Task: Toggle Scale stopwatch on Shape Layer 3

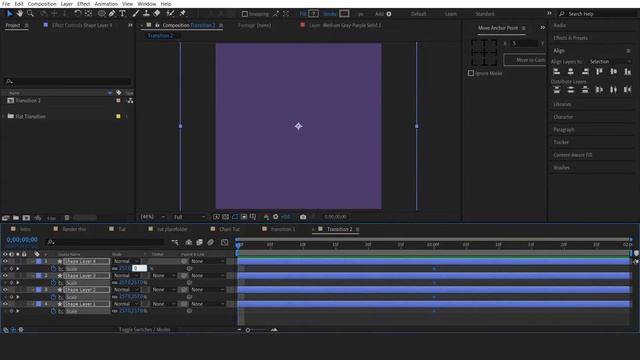Action: tap(53, 282)
